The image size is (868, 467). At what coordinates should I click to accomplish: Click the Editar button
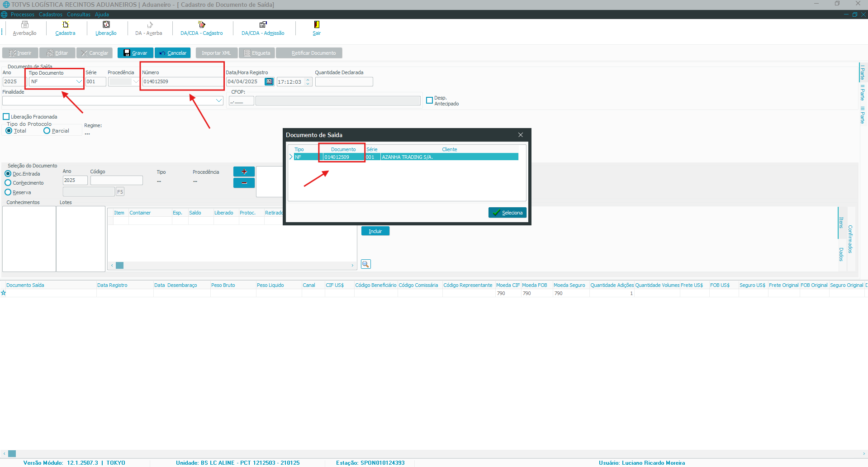[x=57, y=53]
